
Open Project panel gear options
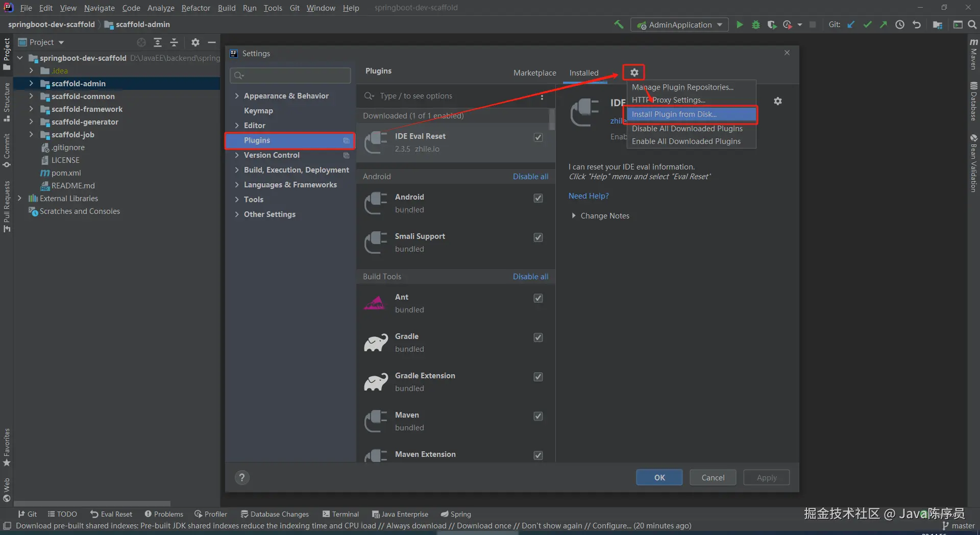pos(195,42)
